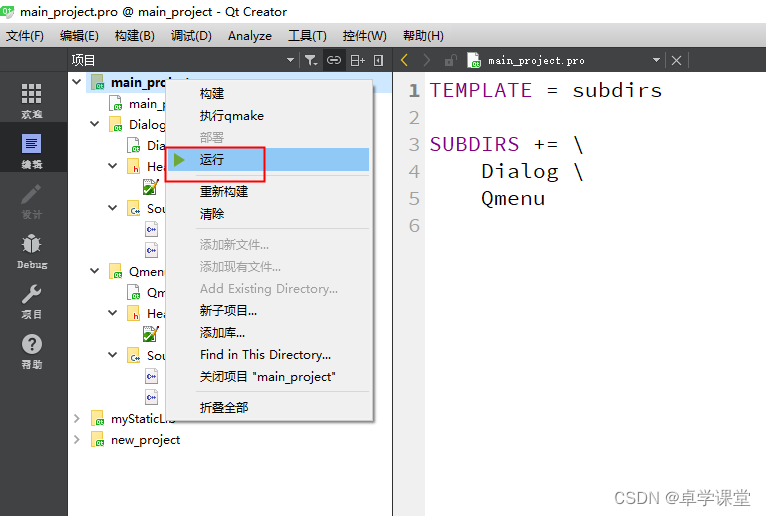This screenshot has width=766, height=516.
Task: Collapse Sources folder under Qmenu
Action: [112, 355]
